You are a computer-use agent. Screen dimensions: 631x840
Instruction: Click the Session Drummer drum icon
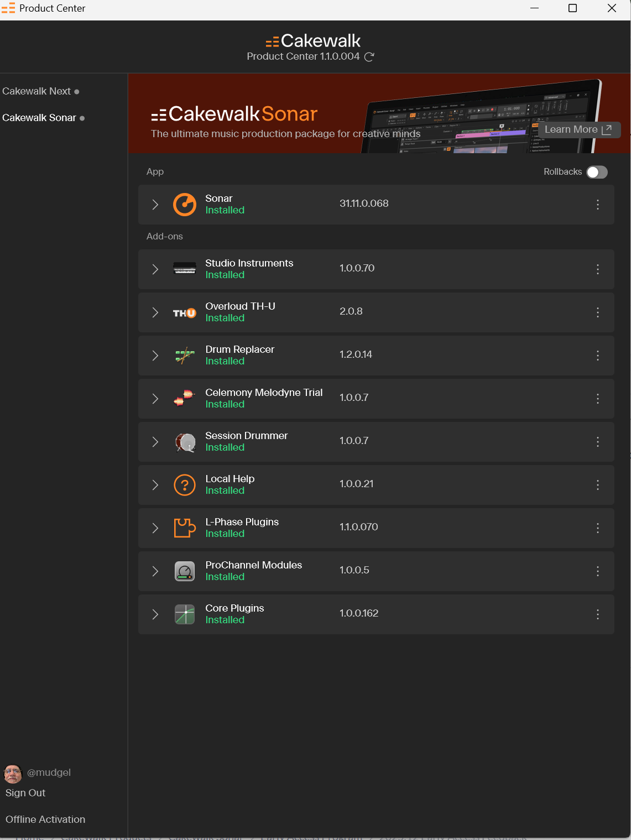pyautogui.click(x=185, y=442)
